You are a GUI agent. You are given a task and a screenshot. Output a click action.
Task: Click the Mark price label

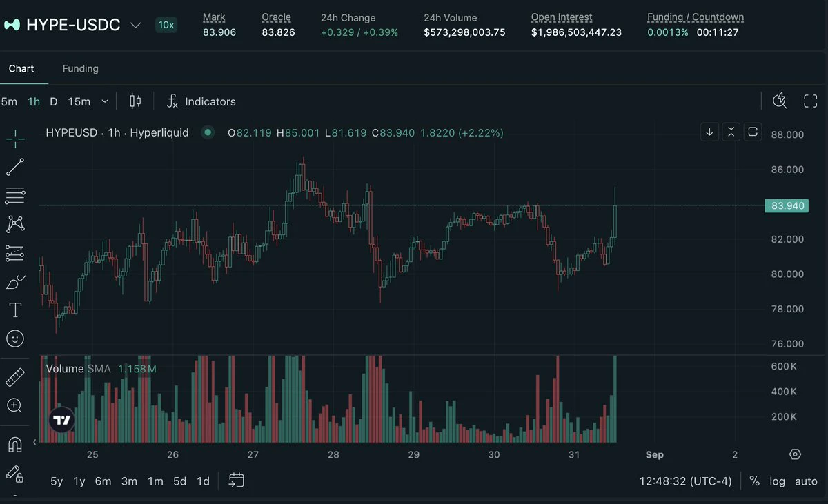(214, 17)
